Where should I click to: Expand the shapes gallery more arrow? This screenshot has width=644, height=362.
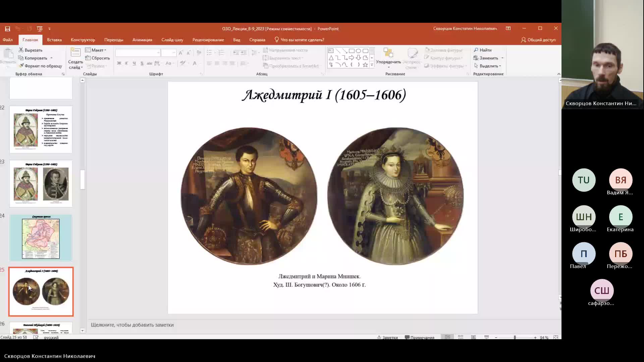372,65
